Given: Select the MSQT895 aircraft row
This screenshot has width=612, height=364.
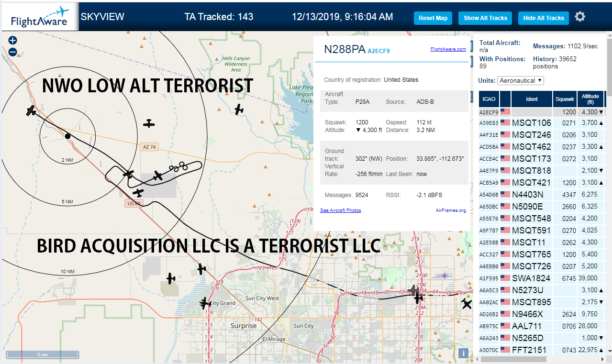Looking at the screenshot, I should (542, 302).
